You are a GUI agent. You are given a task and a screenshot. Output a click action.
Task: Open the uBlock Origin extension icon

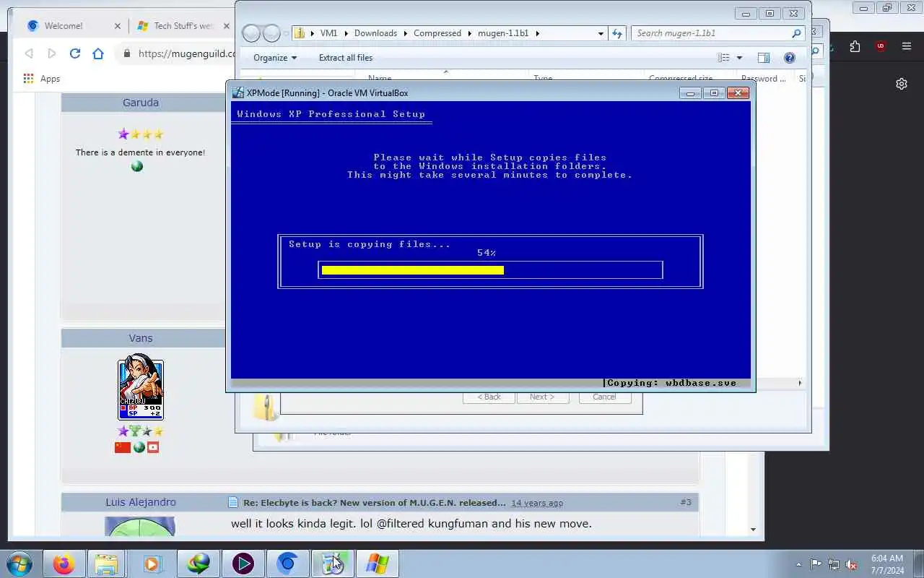point(881,46)
